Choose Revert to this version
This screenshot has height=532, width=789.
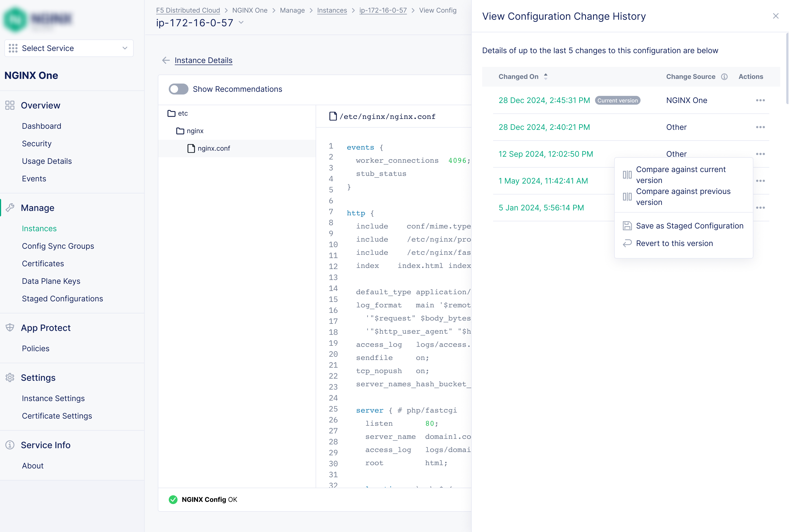click(674, 243)
